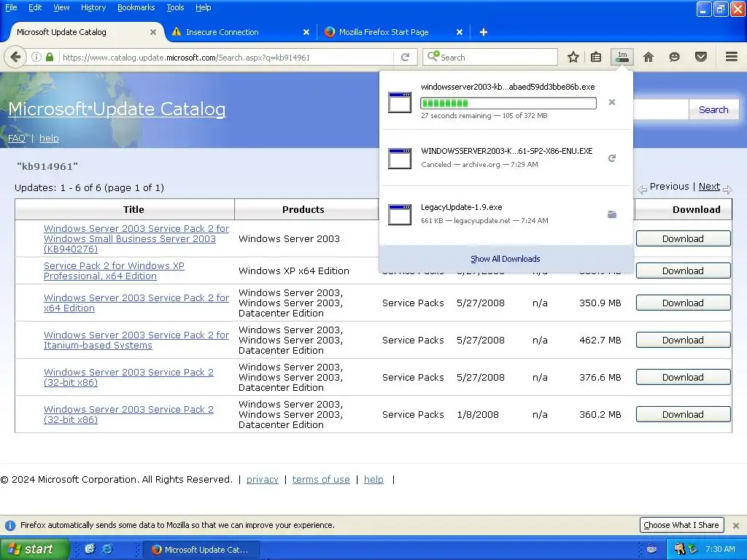Open the terms of use link
The height and width of the screenshot is (560, 747).
(x=321, y=480)
